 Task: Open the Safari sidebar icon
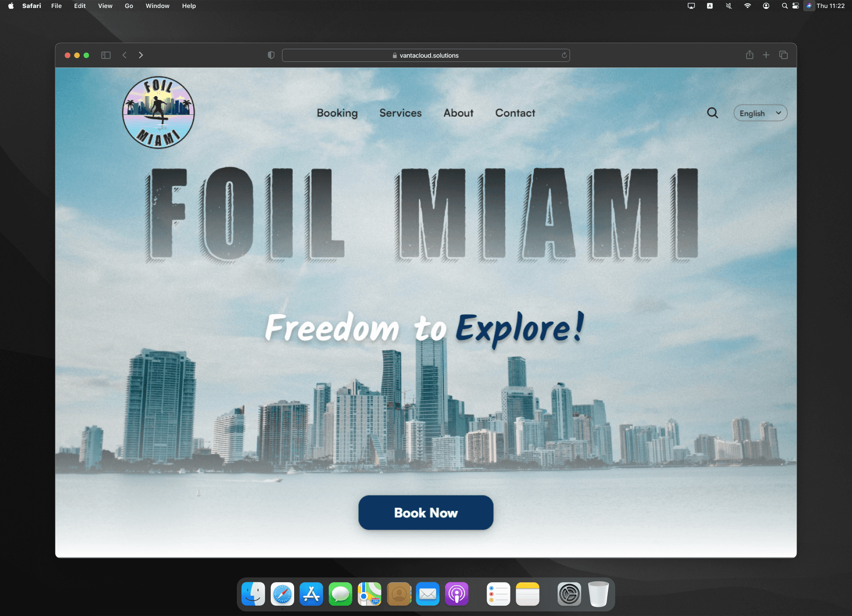click(106, 55)
